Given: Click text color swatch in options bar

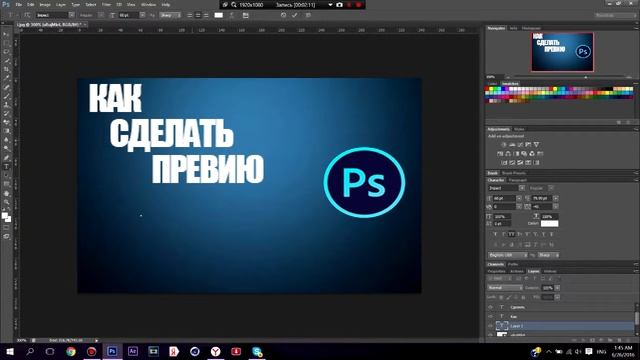Looking at the screenshot, I should [x=219, y=15].
